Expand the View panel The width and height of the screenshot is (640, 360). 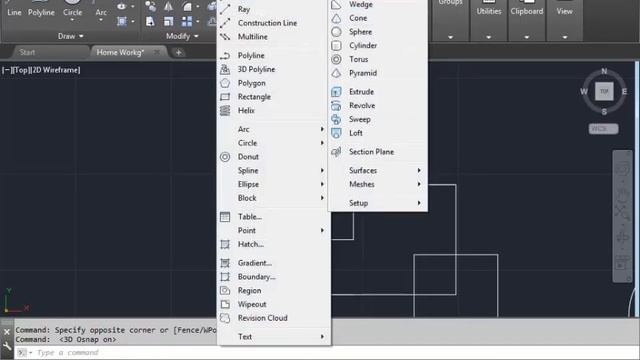click(x=564, y=37)
